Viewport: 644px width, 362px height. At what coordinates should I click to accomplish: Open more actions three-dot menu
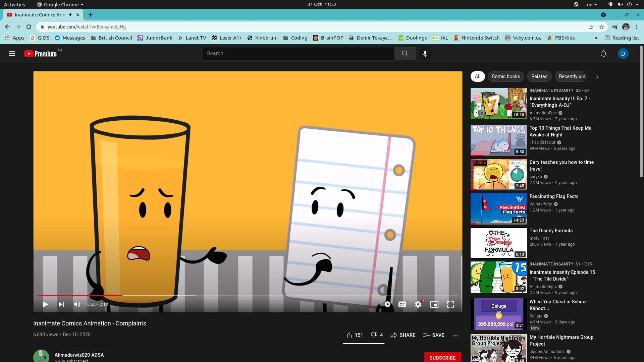coord(455,336)
